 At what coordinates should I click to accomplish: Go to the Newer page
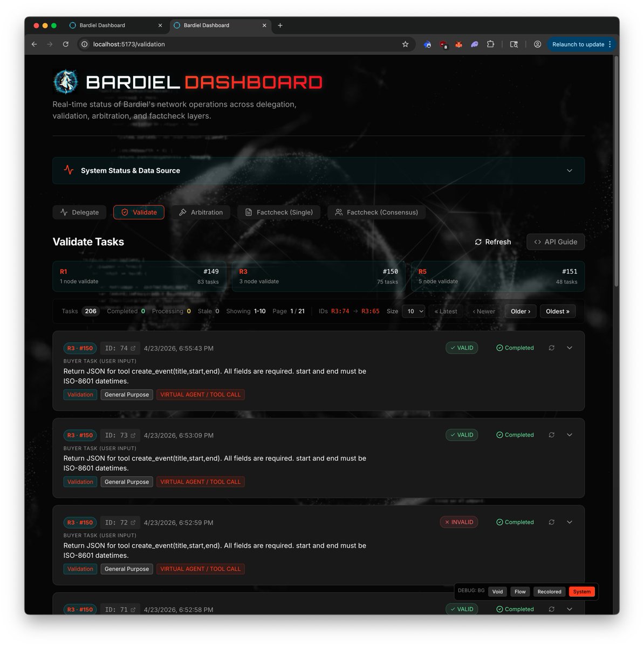[484, 311]
